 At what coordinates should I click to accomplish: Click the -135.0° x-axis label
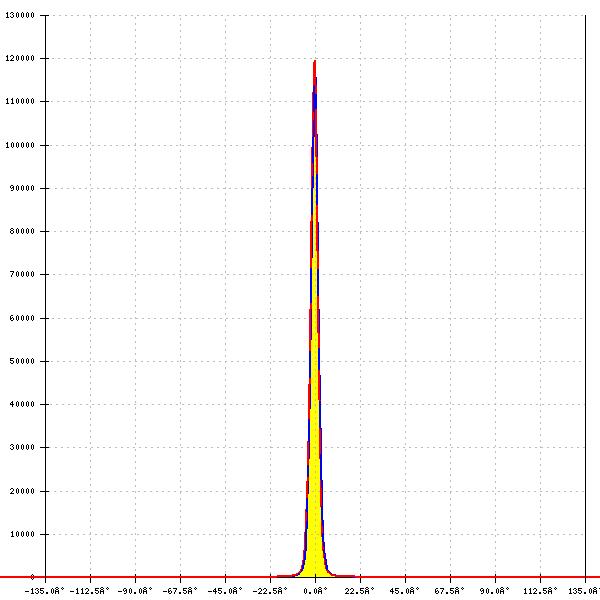pos(46,591)
